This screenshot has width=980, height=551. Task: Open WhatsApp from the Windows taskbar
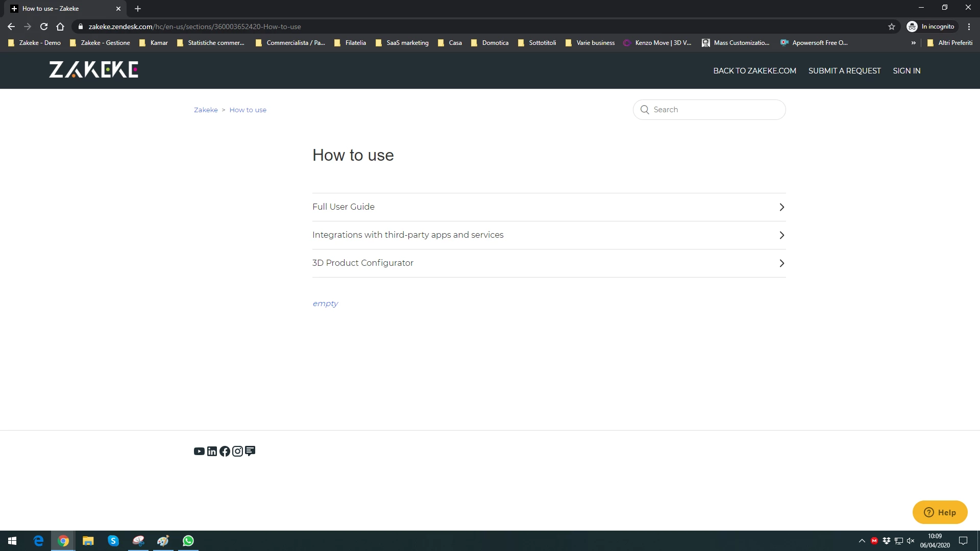coord(188,541)
